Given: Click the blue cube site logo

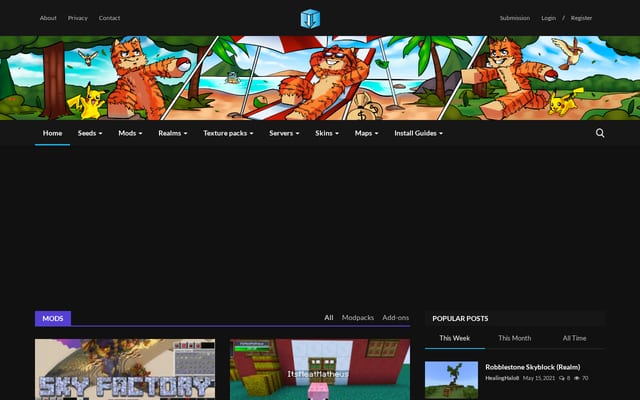Looking at the screenshot, I should (x=310, y=19).
